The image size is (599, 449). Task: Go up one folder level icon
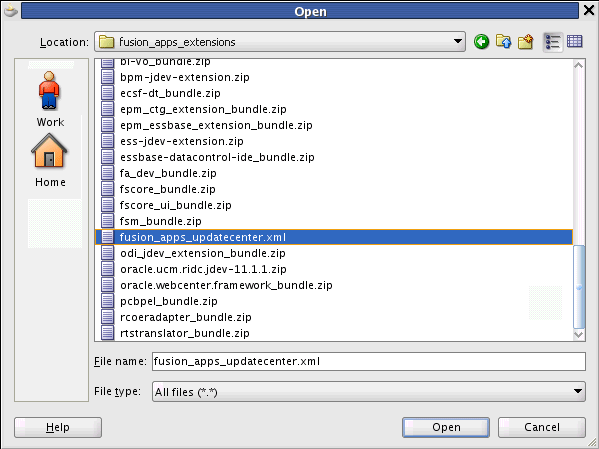(503, 41)
